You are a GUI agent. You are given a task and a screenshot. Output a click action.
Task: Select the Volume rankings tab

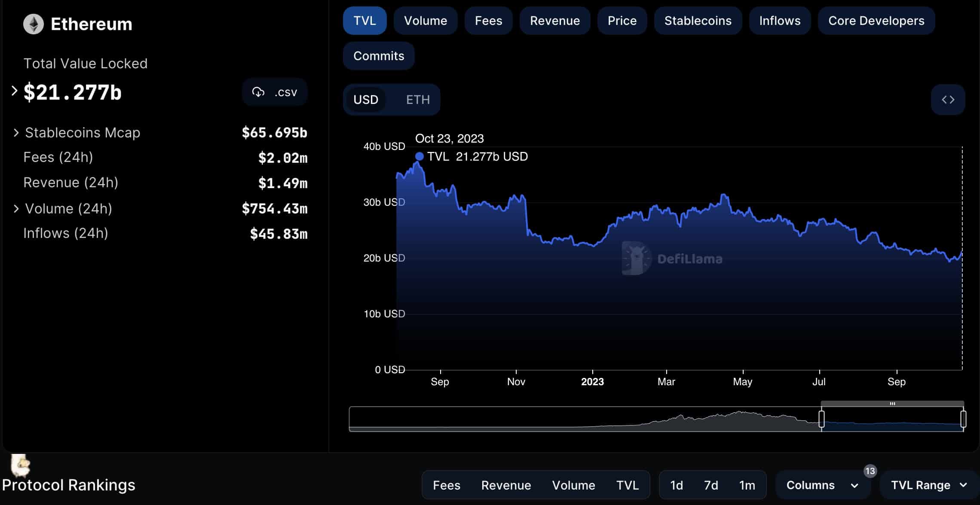click(x=573, y=485)
